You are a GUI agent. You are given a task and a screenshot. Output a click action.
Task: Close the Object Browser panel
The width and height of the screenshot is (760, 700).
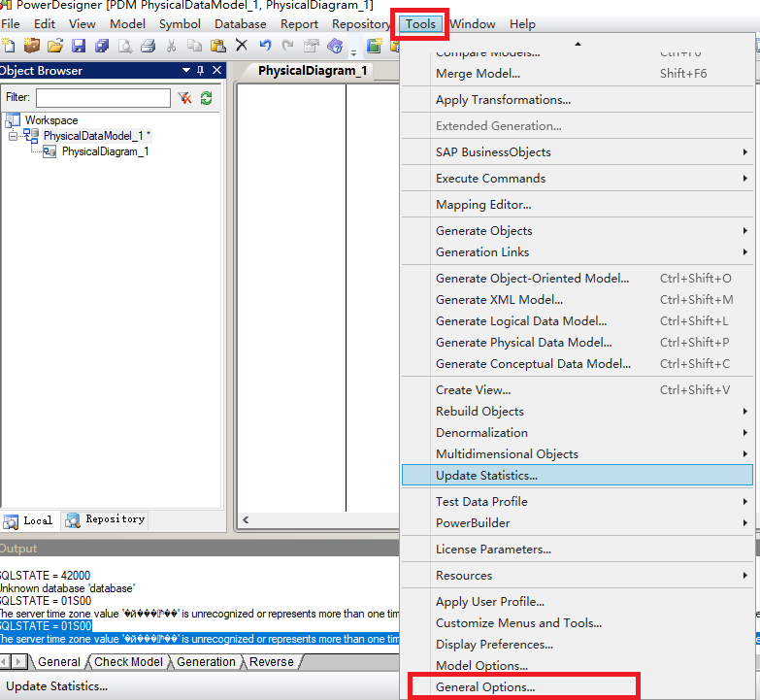click(x=217, y=71)
